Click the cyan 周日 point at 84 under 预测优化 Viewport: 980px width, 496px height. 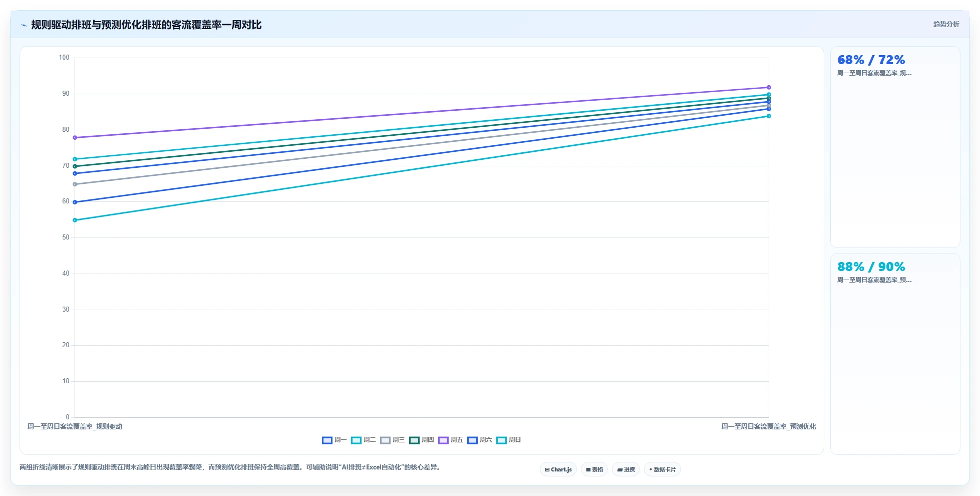point(769,116)
